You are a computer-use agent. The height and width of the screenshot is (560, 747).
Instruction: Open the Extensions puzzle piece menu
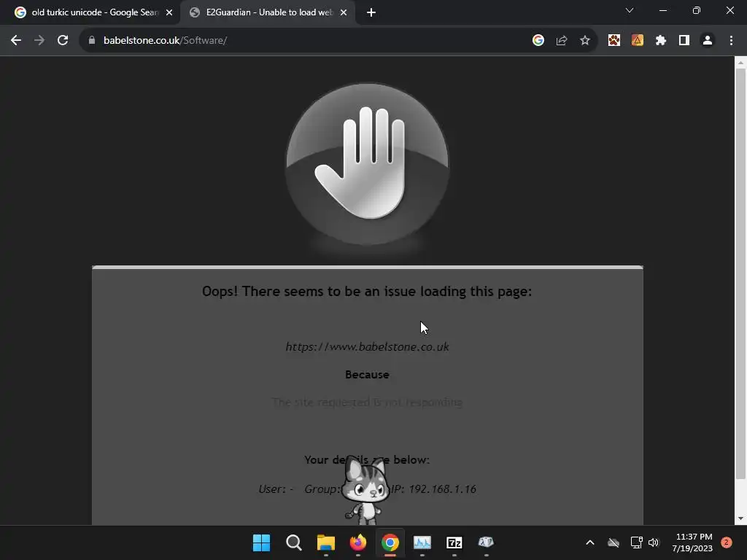click(x=661, y=41)
